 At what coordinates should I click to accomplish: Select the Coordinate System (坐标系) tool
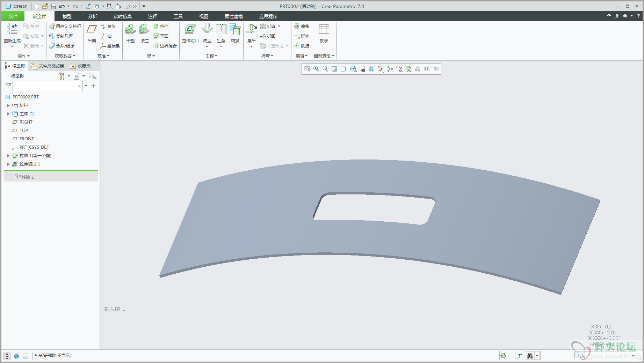coord(110,46)
